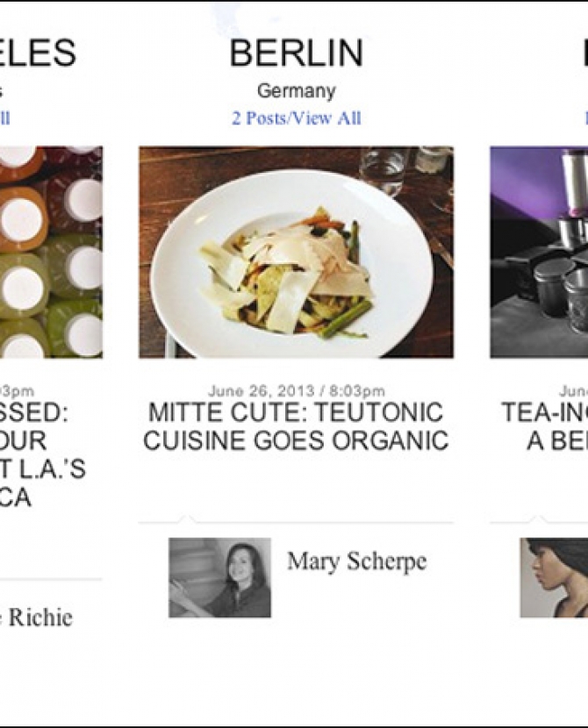This screenshot has width=588, height=728.
Task: Click the cut-off View All link in left column
Action: click(4, 118)
